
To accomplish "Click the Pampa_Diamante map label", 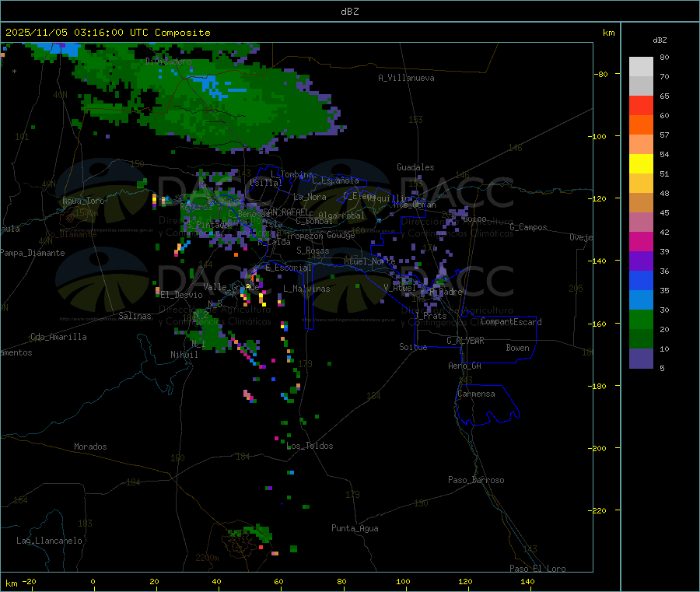I will [32, 253].
